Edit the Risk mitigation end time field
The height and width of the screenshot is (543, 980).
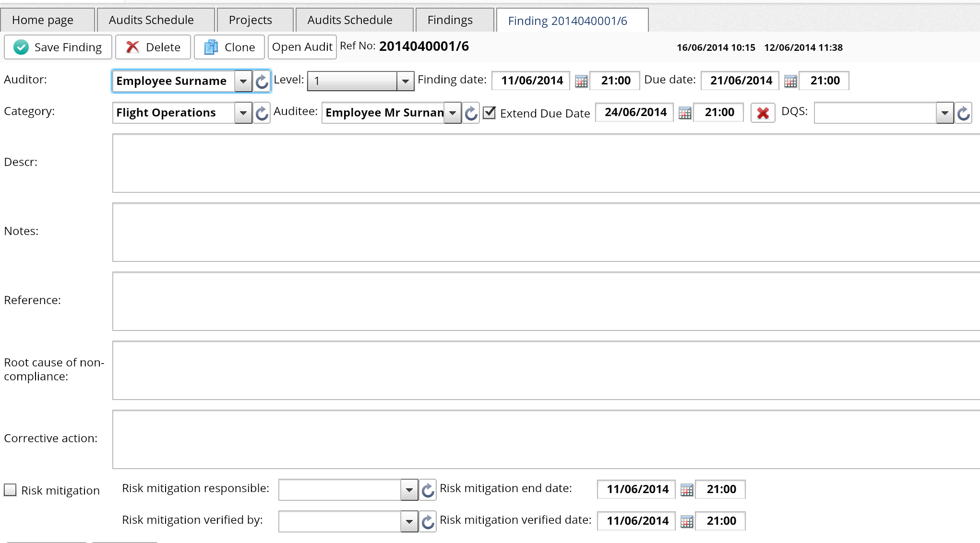tap(721, 489)
